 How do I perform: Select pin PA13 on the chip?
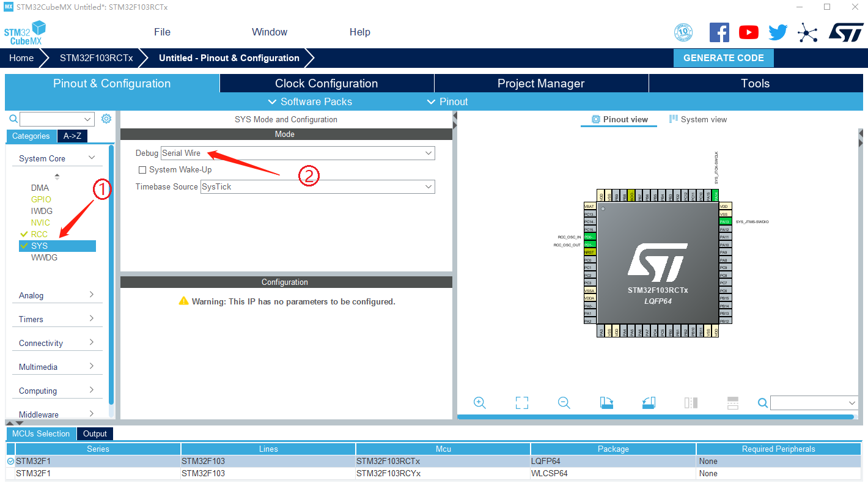[x=725, y=221]
